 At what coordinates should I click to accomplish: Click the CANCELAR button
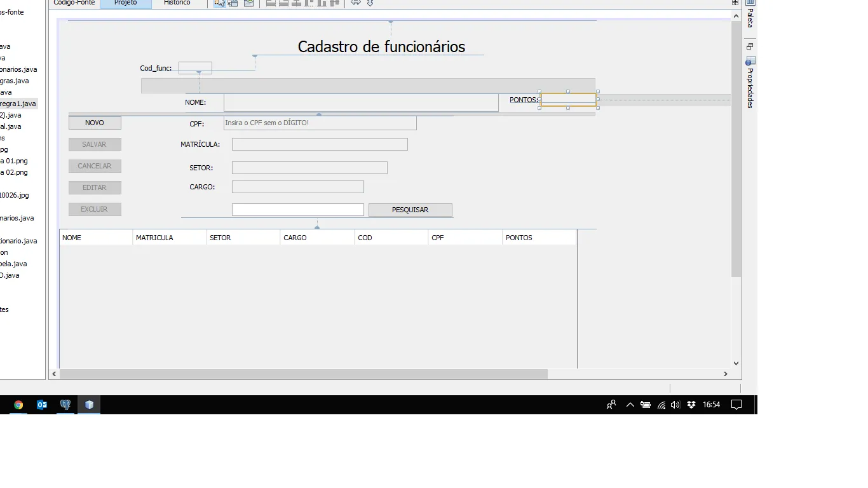pos(95,166)
